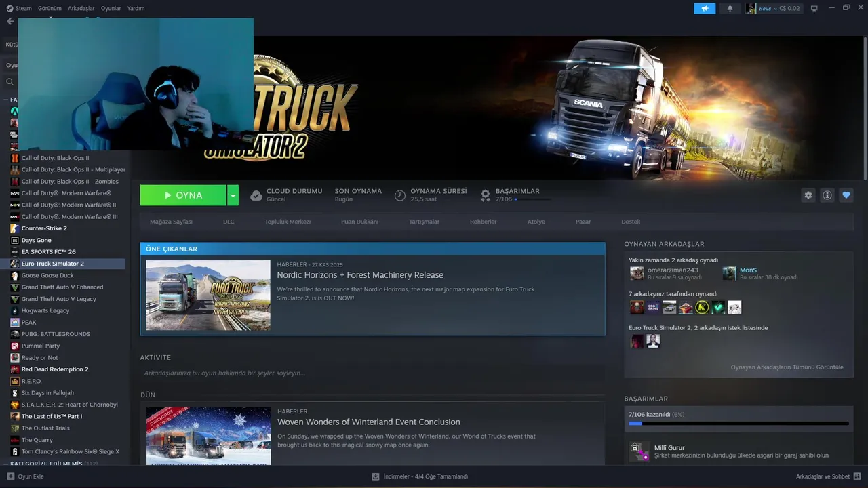
Task: Switch to Big Picture mode icon
Action: (814, 9)
